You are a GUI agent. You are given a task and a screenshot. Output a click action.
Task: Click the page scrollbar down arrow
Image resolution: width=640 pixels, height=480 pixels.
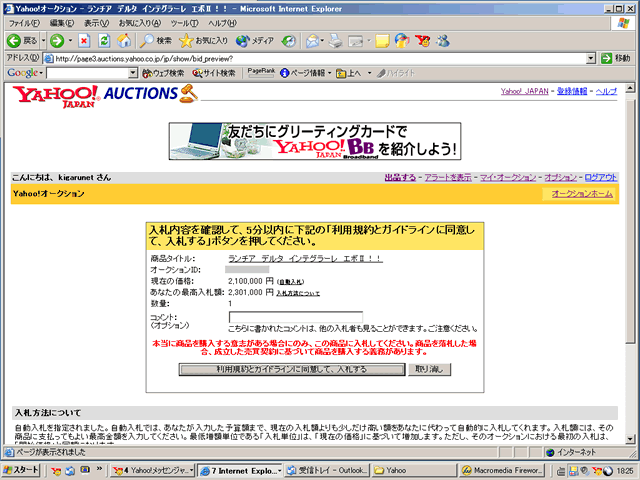630,439
